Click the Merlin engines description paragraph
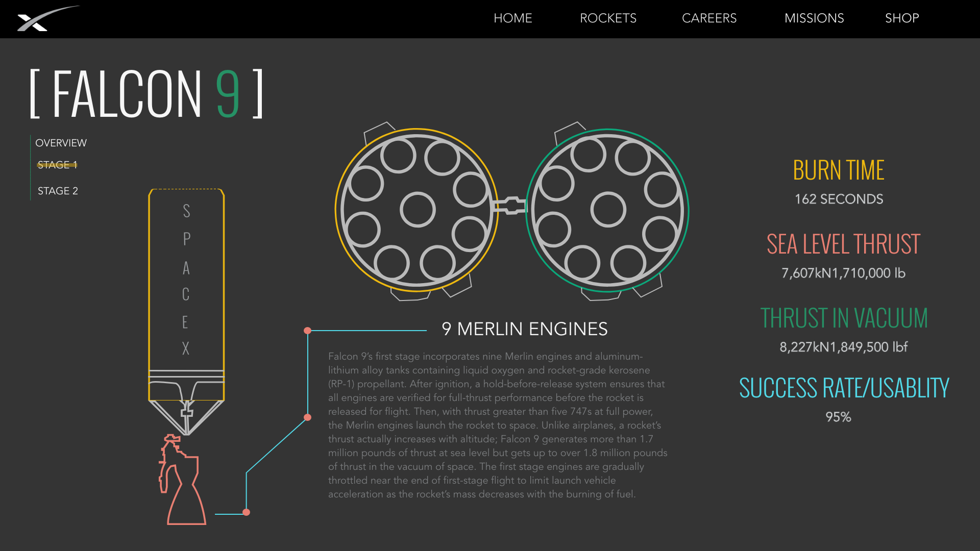 point(498,425)
